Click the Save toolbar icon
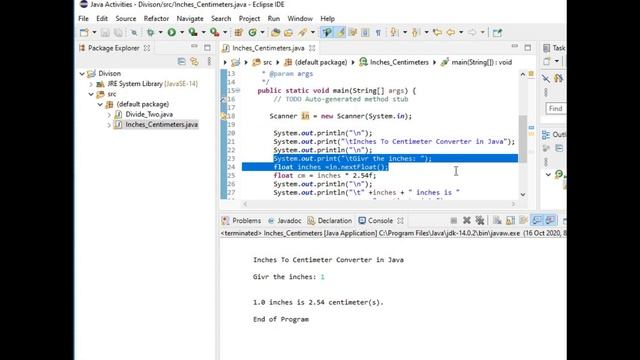 click(105, 33)
